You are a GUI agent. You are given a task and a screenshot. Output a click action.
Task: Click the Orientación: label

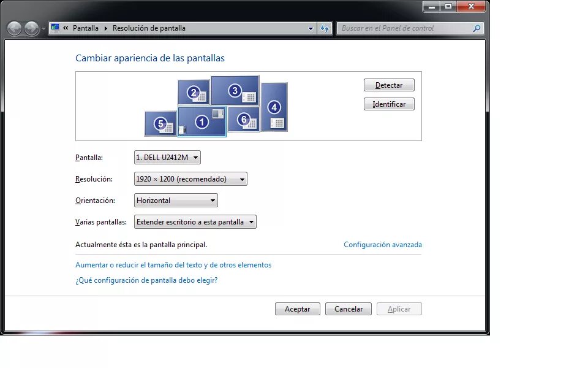tap(96, 201)
